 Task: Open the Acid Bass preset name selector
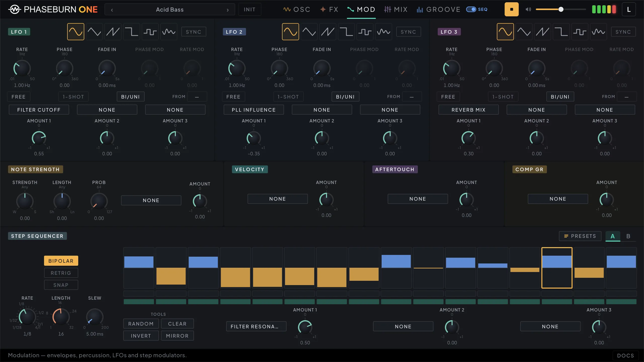pyautogui.click(x=170, y=10)
